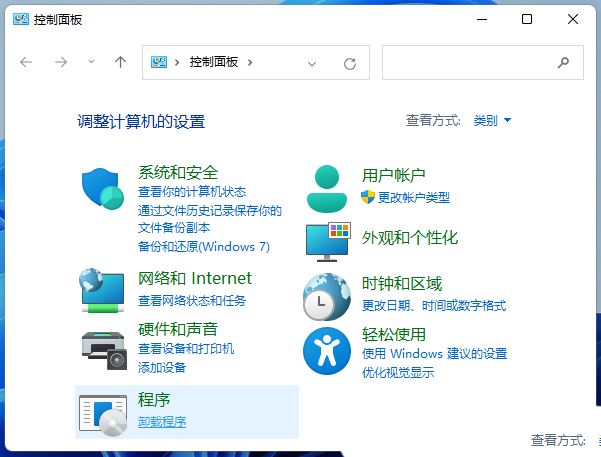The image size is (601, 457).
Task: Expand chevron after 控制面板 in address bar
Action: click(x=250, y=62)
